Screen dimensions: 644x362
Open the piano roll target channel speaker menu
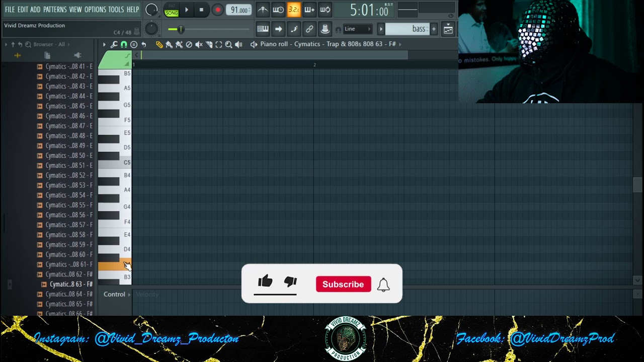(254, 44)
